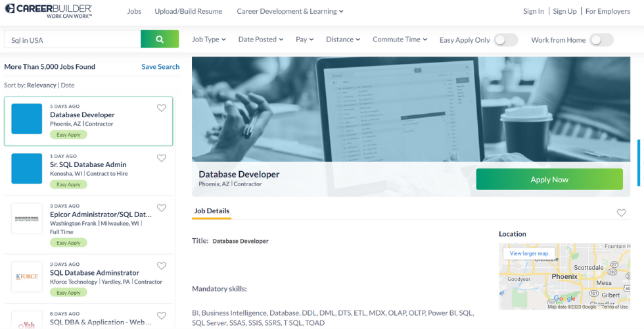Click the Washington Frank company logo
Viewport: 644px width, 329px height.
pos(27,218)
